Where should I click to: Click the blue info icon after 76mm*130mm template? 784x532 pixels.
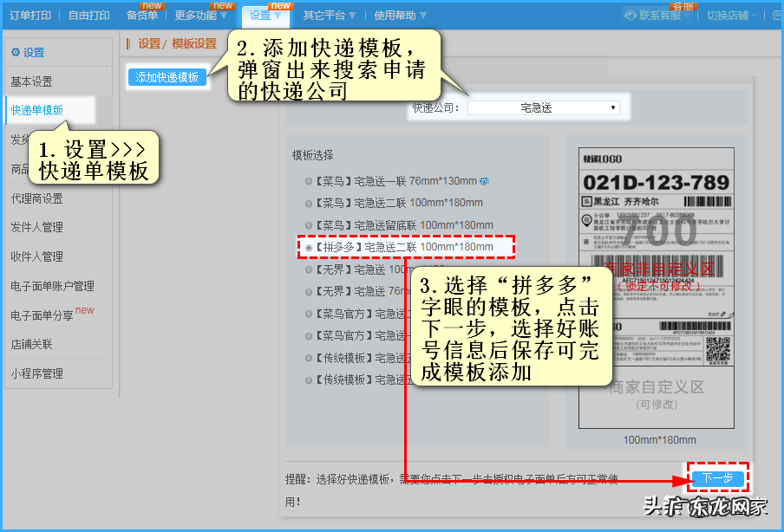[485, 180]
